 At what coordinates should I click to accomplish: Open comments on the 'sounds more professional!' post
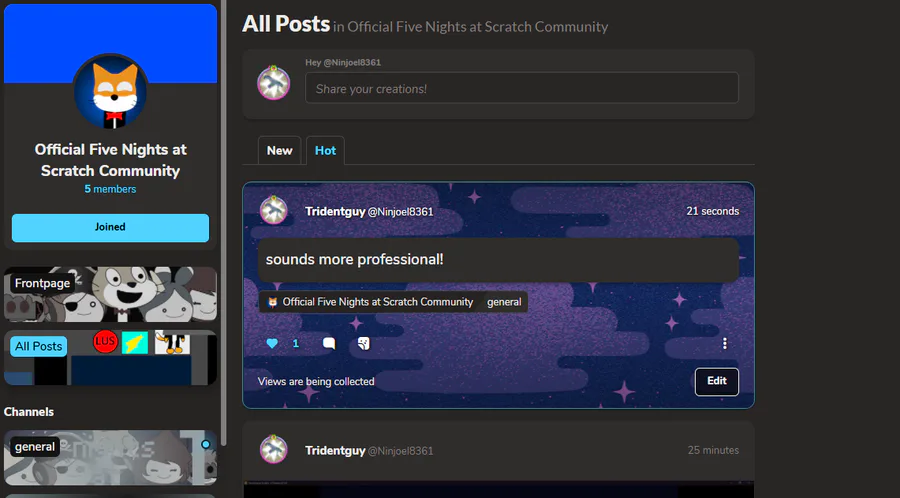[x=329, y=343]
